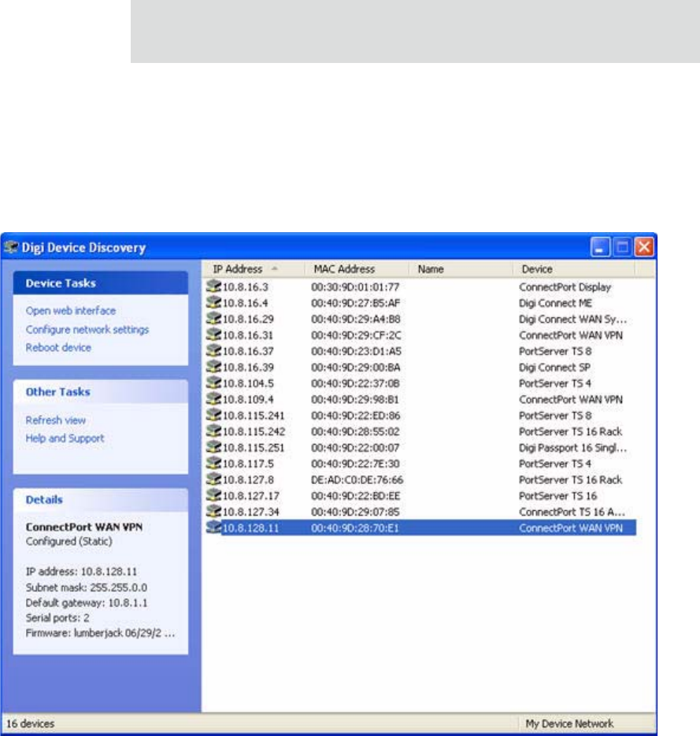The width and height of the screenshot is (700, 736).
Task: Select MAC address 00:40:9D:29:CF:2C
Action: (x=357, y=335)
